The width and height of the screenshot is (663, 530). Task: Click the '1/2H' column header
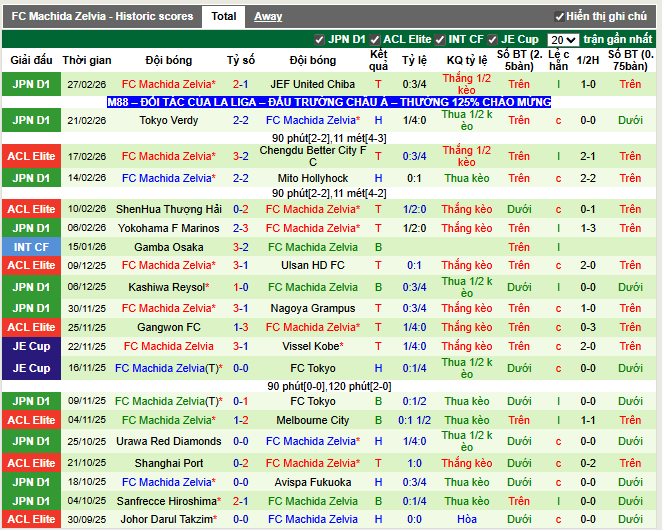click(x=588, y=60)
